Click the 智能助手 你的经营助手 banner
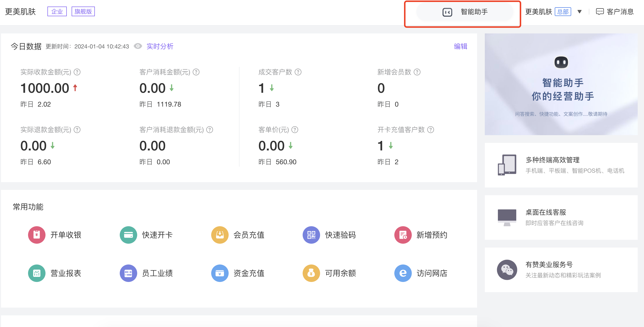644x327 pixels. [x=561, y=84]
